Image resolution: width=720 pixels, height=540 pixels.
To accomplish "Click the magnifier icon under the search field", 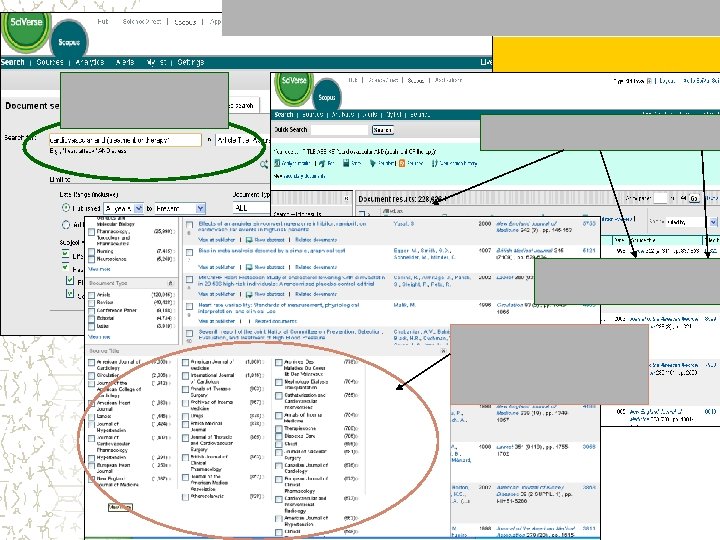I will pos(264,164).
